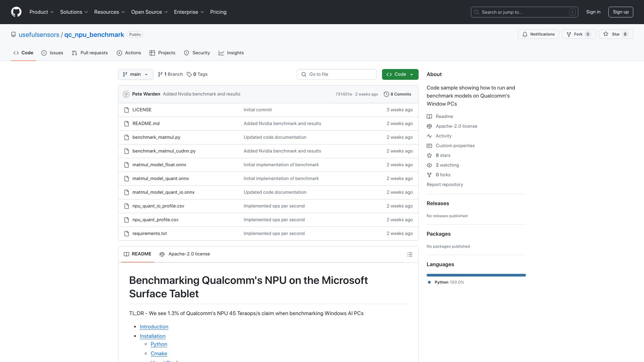
Task: Switch to the Pull requests tab
Action: (90, 53)
